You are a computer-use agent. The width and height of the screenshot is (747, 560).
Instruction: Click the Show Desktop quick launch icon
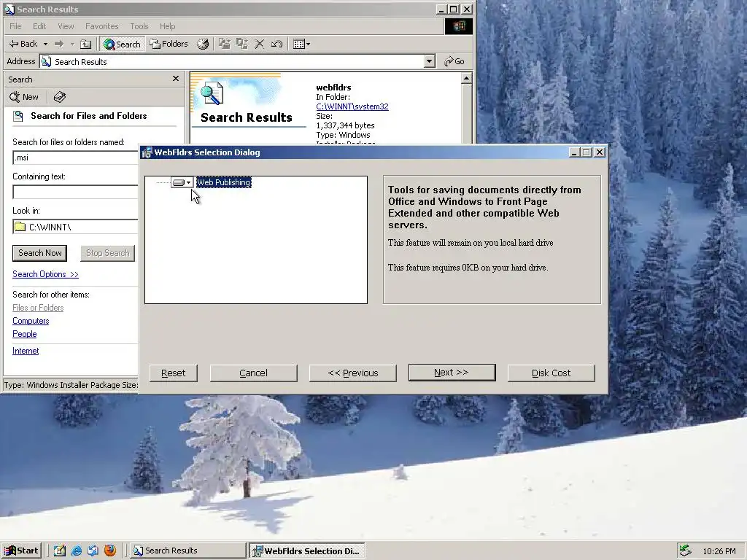(x=60, y=551)
